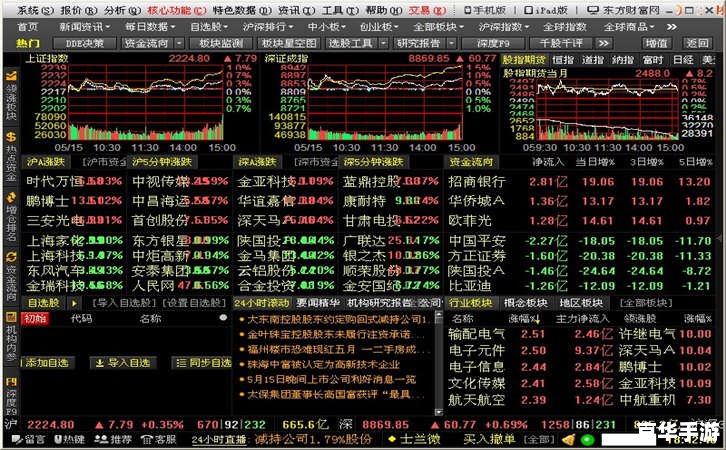Open the 沪深排行 dropdown menu
Viewport: 726px width, 450px height.
pyautogui.click(x=268, y=27)
